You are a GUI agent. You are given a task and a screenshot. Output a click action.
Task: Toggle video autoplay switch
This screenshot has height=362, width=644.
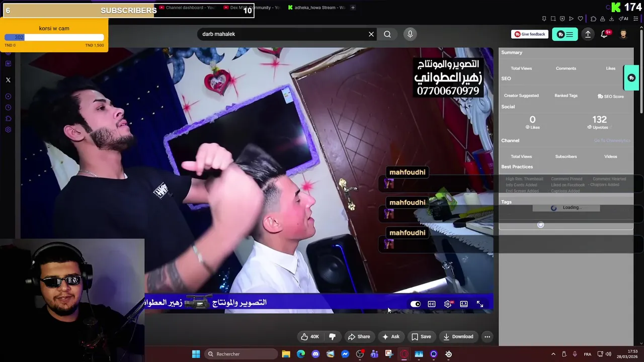[416, 304]
